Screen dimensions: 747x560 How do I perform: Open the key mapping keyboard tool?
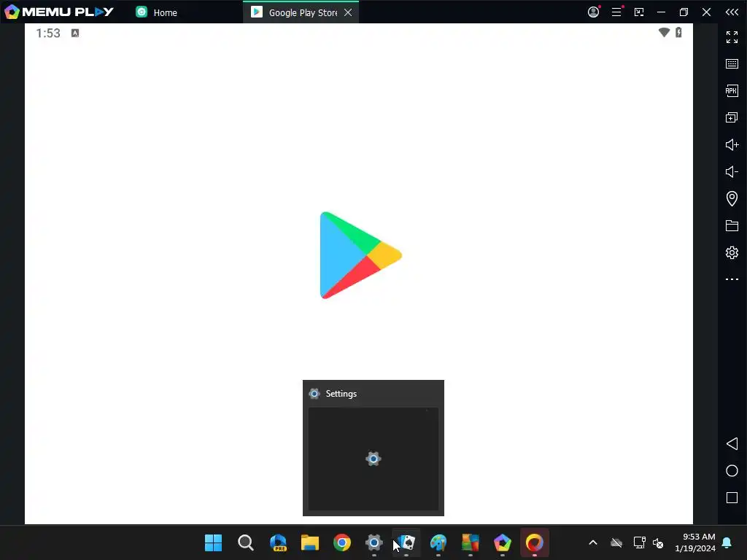click(x=732, y=64)
